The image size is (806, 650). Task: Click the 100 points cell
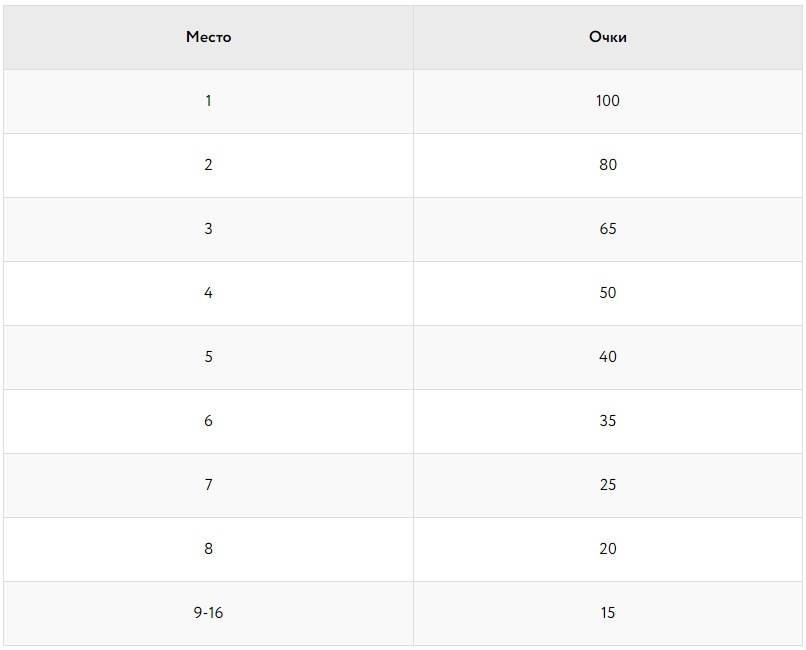coord(608,101)
